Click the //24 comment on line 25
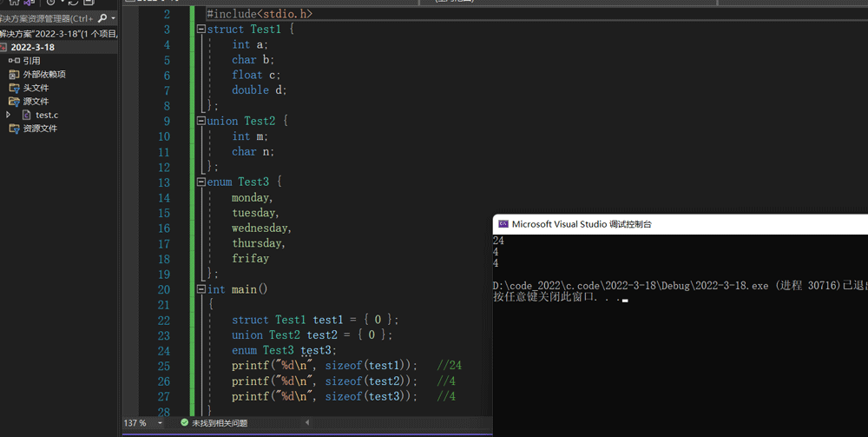 click(449, 366)
